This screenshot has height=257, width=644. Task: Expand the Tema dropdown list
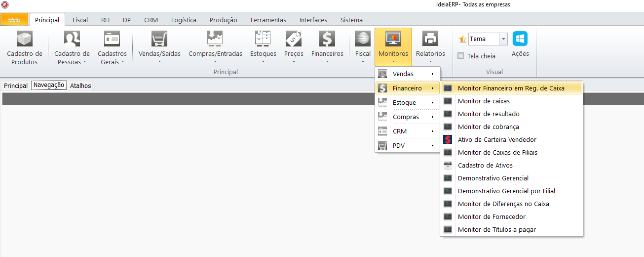[503, 39]
